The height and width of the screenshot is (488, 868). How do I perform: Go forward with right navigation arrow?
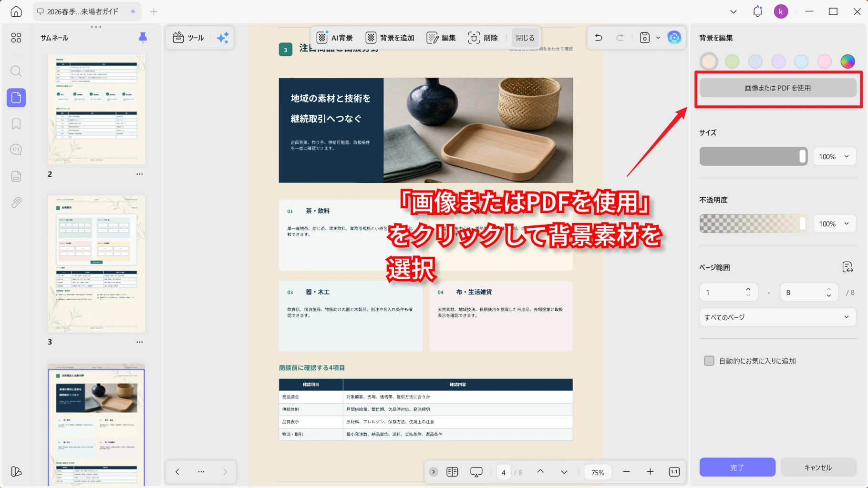225,472
